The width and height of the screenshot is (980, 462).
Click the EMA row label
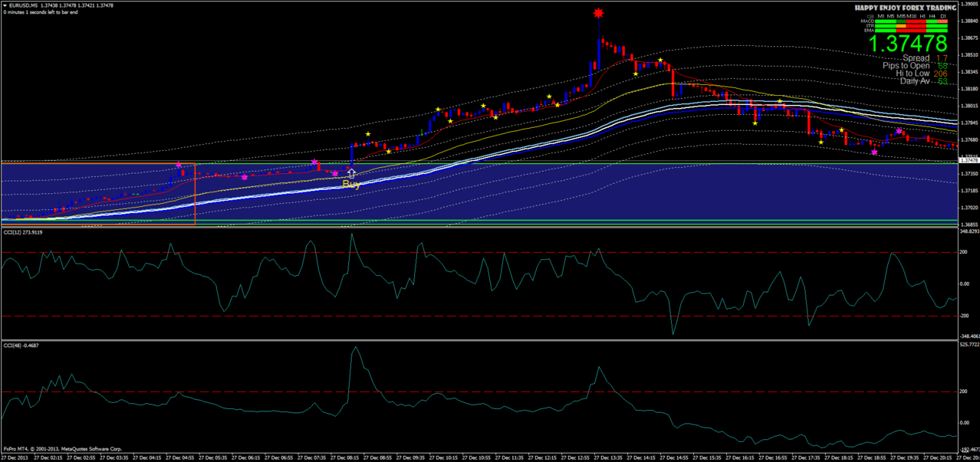[869, 31]
